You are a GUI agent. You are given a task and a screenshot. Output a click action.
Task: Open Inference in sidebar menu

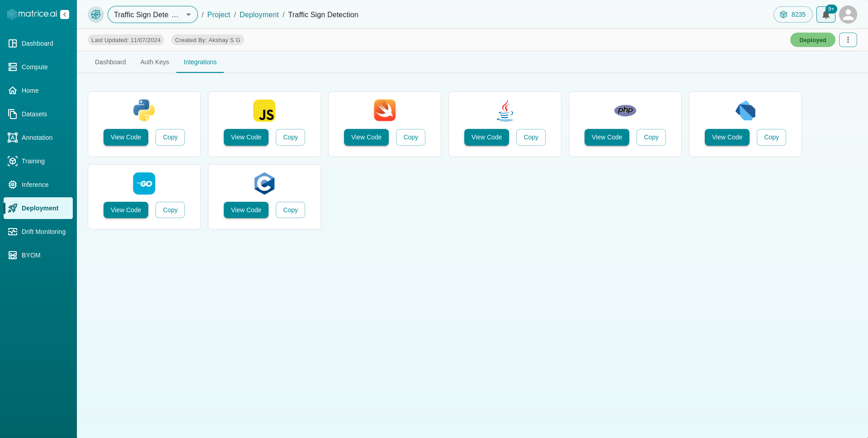click(38, 185)
